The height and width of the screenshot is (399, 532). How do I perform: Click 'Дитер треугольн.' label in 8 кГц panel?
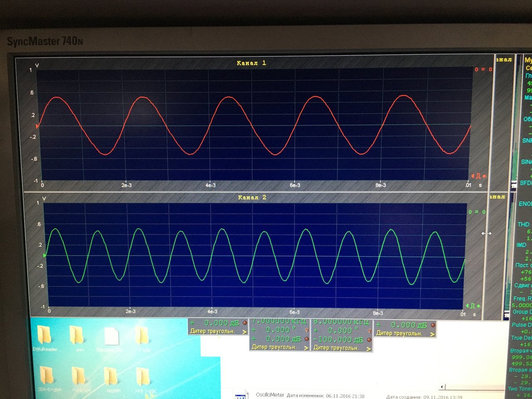point(336,348)
